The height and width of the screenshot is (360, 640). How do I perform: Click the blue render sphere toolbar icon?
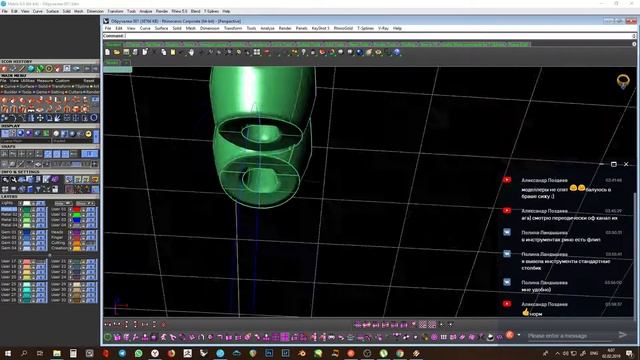click(360, 52)
